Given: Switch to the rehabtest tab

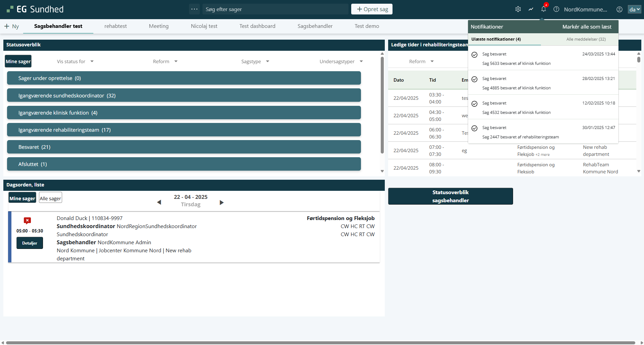Looking at the screenshot, I should point(116,26).
